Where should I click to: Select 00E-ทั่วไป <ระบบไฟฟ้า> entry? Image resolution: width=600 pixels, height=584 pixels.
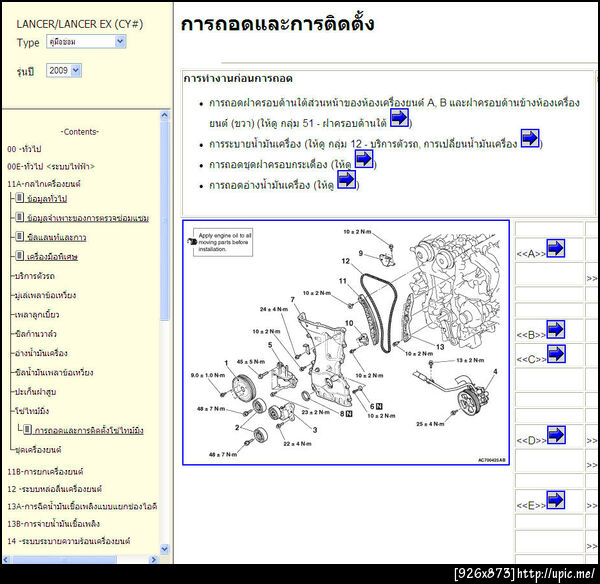51,166
